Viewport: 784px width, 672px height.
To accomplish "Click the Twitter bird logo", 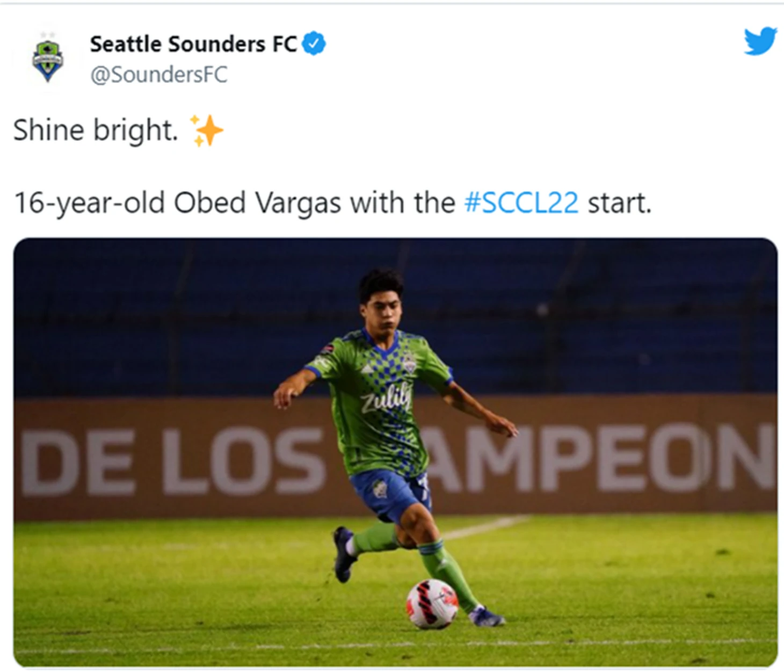I will tap(760, 41).
